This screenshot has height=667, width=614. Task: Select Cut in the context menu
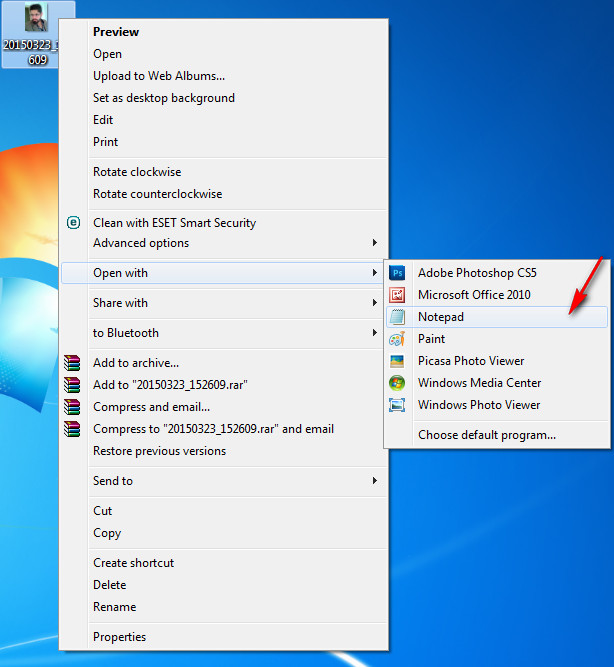click(x=223, y=511)
